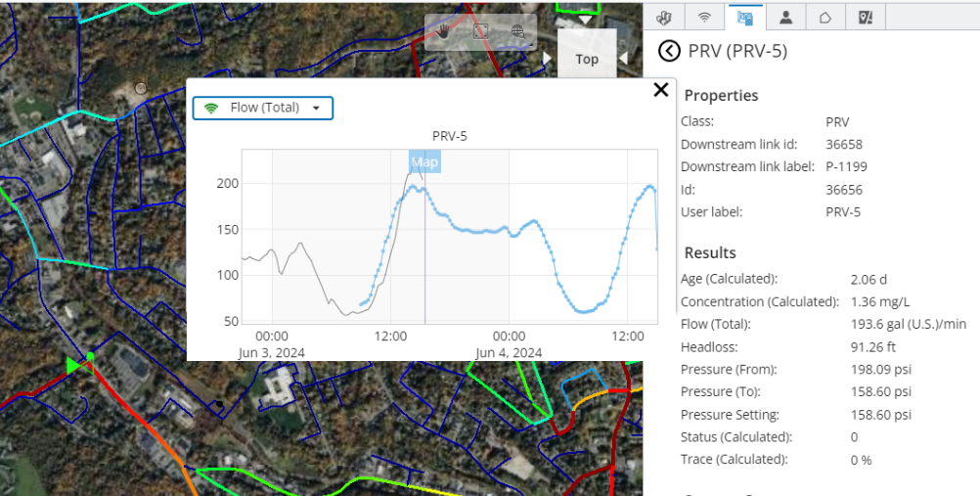Open the 3D buildings model tab
Viewport: 980px width, 496px height.
[664, 18]
